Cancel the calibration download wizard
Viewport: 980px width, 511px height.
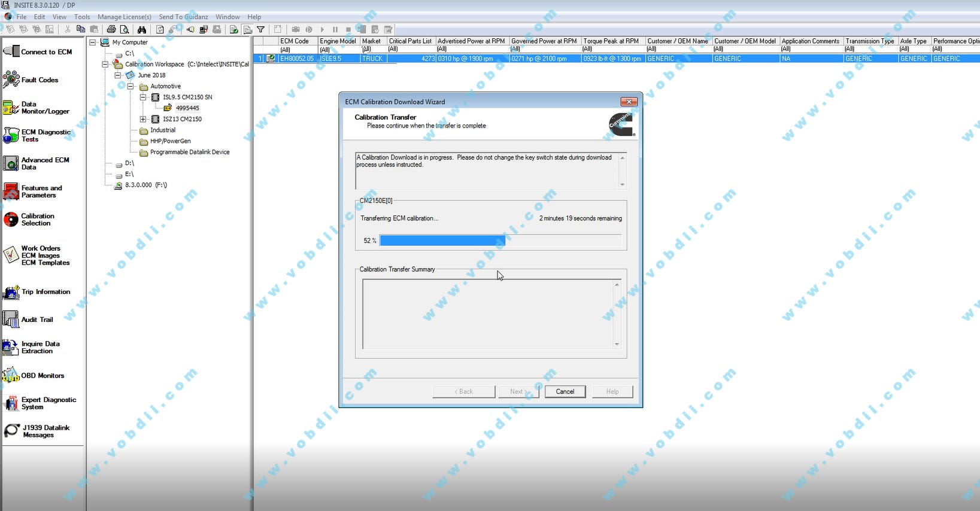click(x=565, y=391)
